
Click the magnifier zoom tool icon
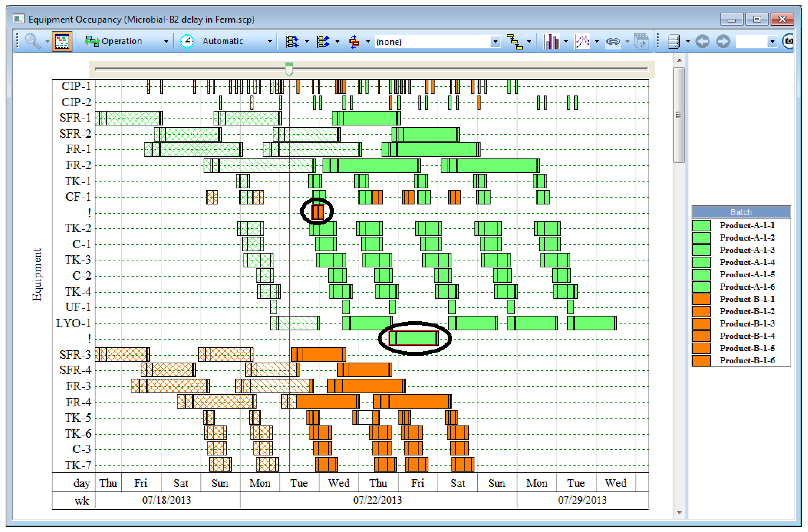click(x=33, y=41)
